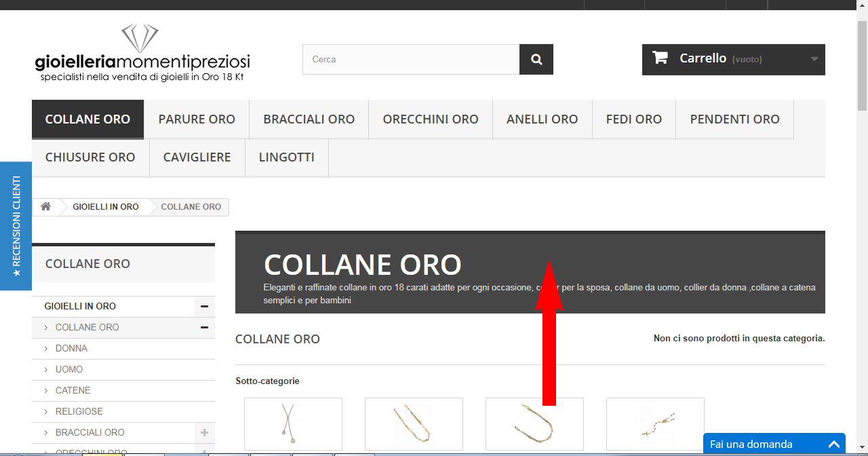868x456 pixels.
Task: Open the ORECCHINI ORO menu tab
Action: 431,119
